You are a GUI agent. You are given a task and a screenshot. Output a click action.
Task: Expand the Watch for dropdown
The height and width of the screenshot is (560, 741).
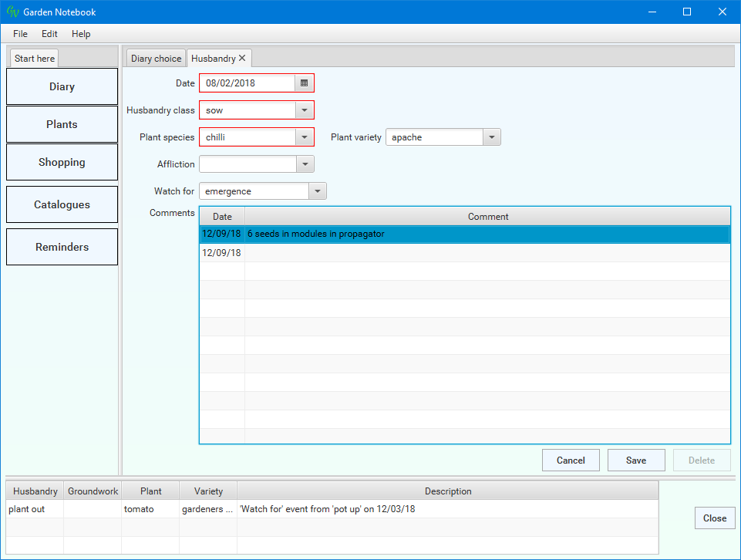click(x=317, y=191)
